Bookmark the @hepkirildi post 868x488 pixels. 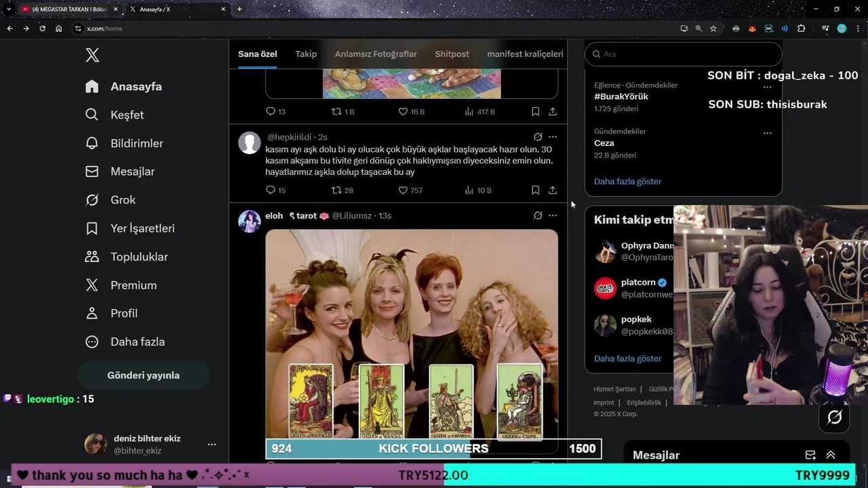tap(535, 190)
